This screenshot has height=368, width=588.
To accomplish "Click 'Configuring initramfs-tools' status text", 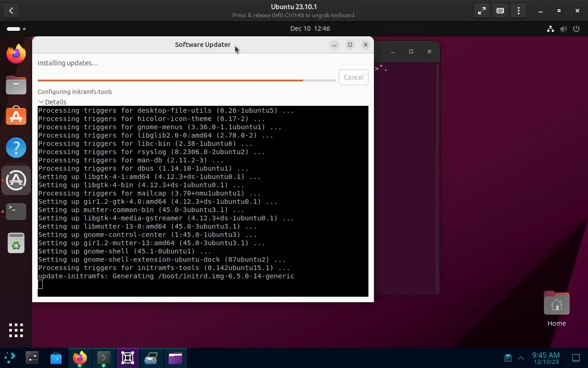I will (x=75, y=92).
